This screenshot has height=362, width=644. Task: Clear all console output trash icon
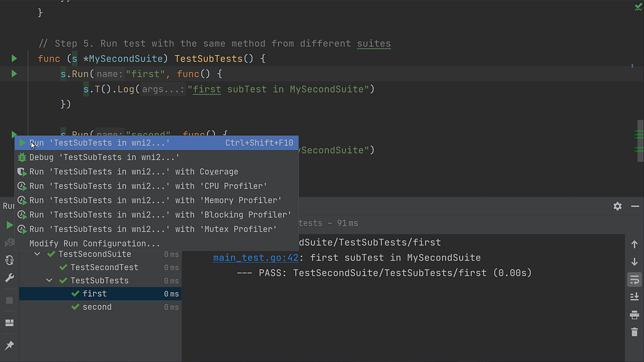click(x=634, y=332)
